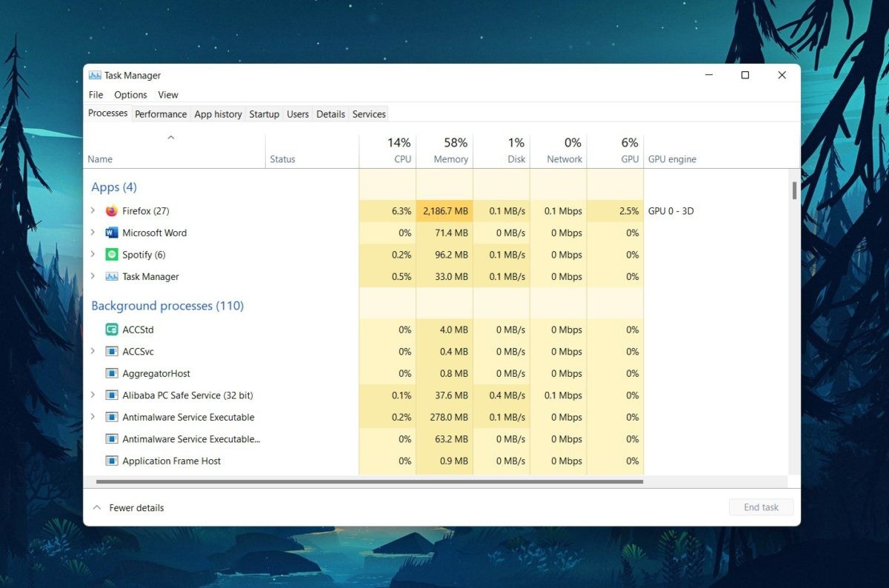Click the Application Frame Host icon

(112, 461)
